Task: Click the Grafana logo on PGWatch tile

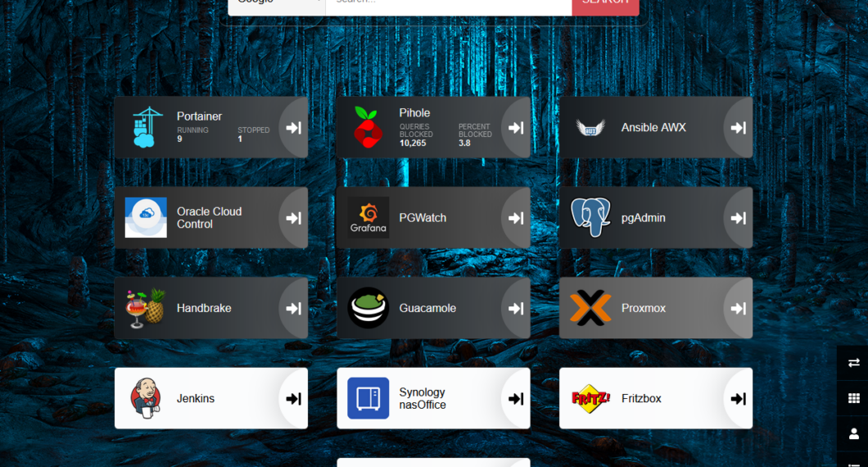Action: [368, 218]
